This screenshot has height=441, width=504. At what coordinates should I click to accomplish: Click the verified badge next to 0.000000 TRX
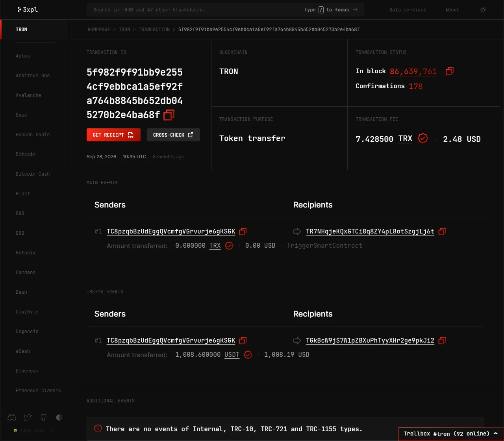229,246
